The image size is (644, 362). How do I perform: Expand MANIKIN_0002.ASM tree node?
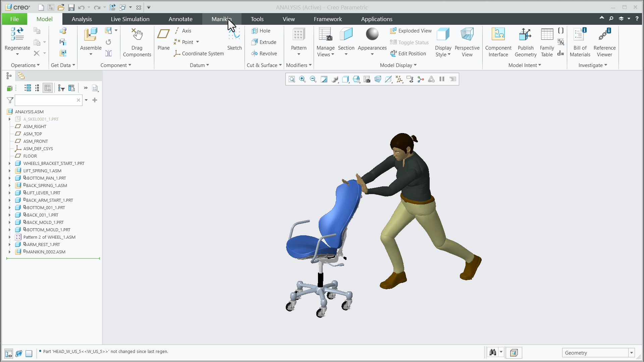pyautogui.click(x=9, y=252)
